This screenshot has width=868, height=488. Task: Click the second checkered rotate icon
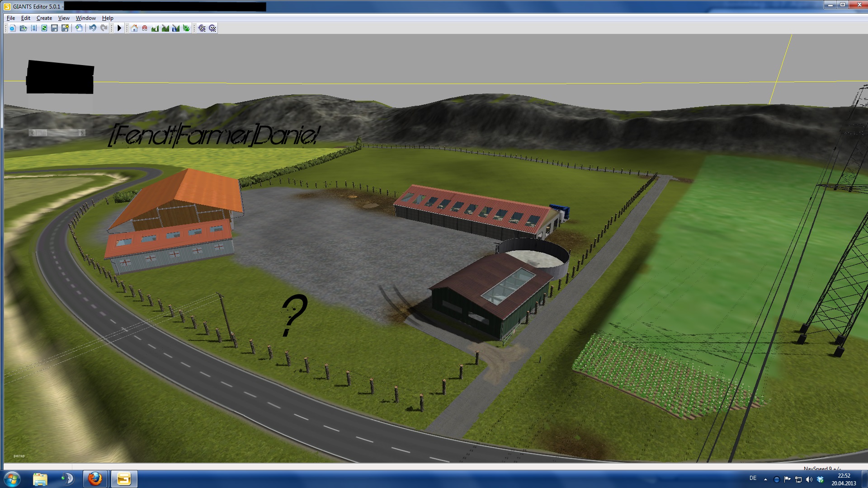(x=212, y=28)
